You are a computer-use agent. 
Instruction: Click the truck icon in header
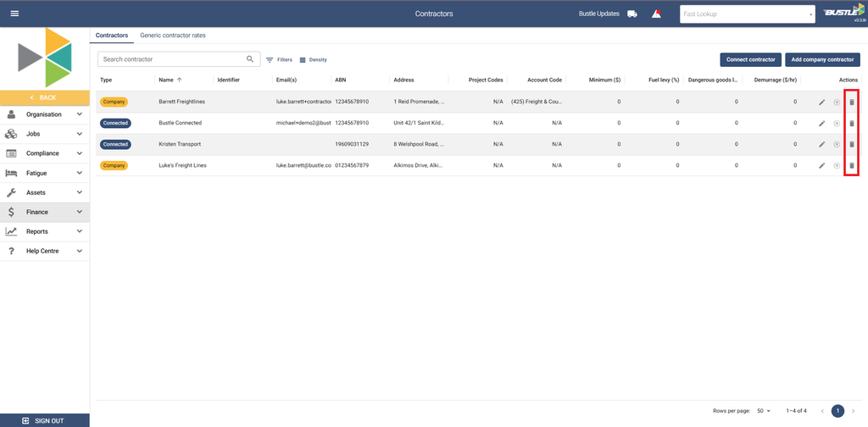click(x=632, y=14)
